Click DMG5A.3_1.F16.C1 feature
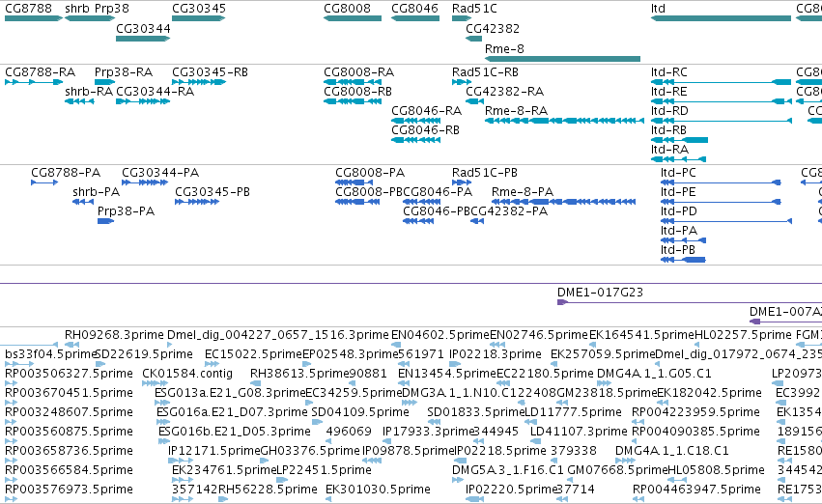This screenshot has width=822, height=504. (457, 480)
